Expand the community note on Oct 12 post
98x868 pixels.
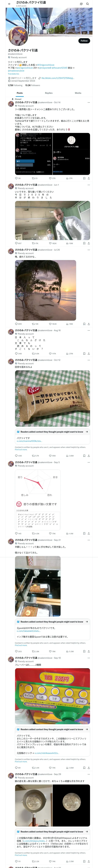87,432
